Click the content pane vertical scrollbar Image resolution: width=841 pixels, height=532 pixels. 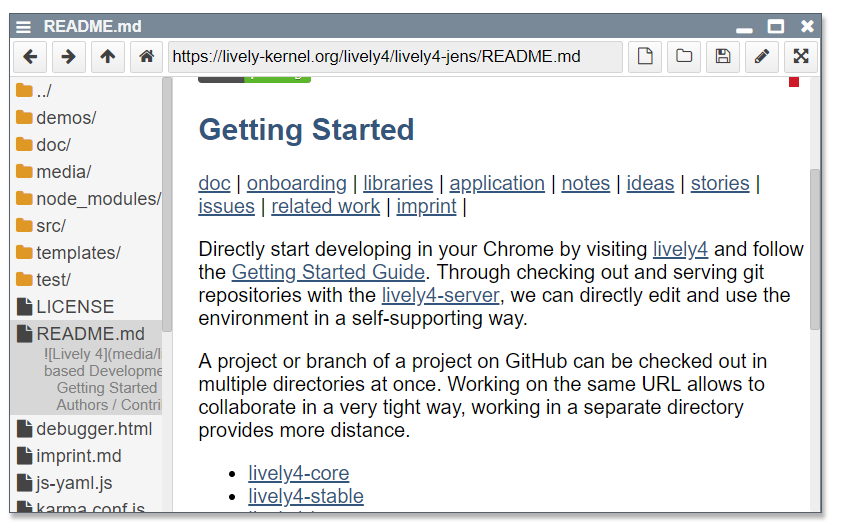pos(815,250)
